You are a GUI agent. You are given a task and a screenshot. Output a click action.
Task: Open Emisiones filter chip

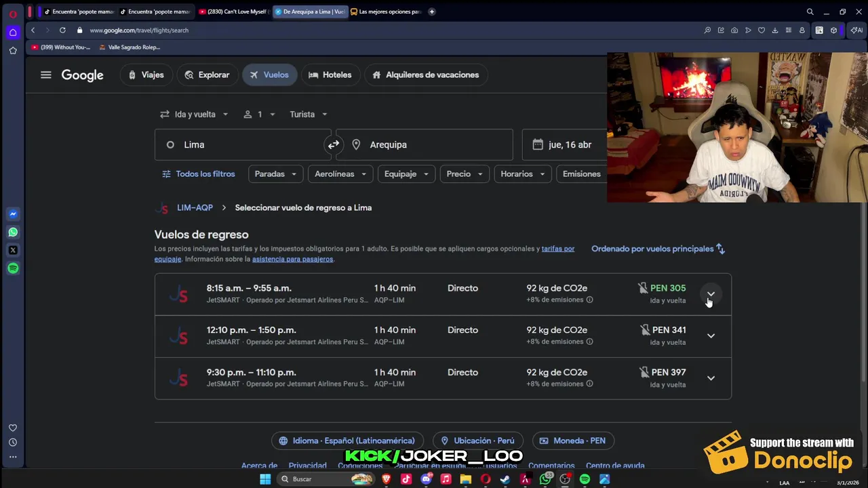pyautogui.click(x=582, y=174)
